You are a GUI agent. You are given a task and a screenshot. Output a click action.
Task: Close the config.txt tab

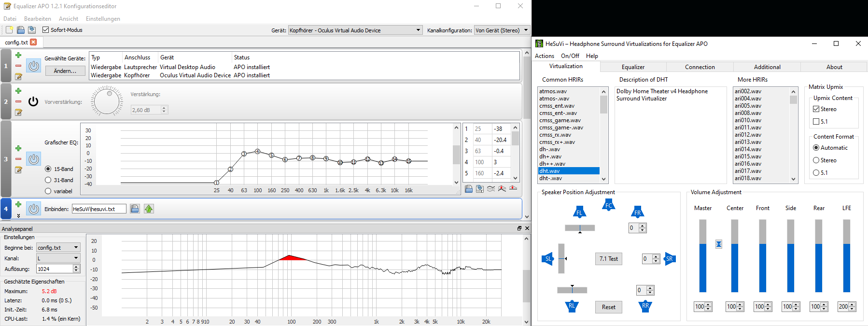(33, 42)
